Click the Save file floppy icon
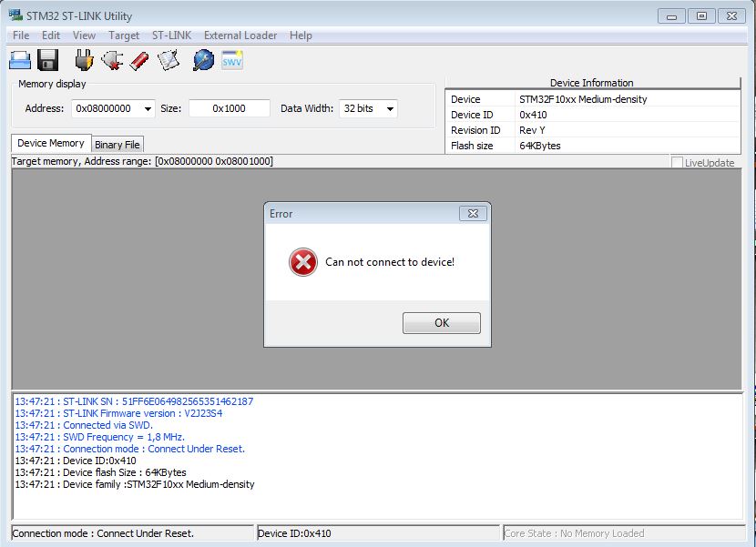Screen dimensions: 756x547 pyautogui.click(x=47, y=60)
